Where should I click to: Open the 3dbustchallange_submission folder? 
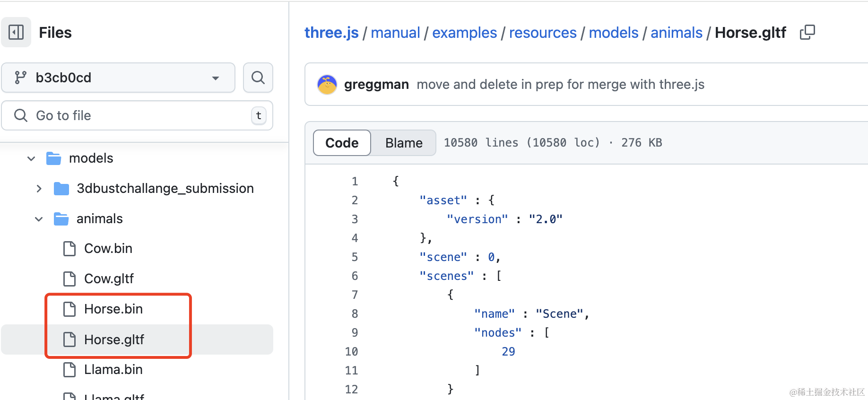click(165, 189)
